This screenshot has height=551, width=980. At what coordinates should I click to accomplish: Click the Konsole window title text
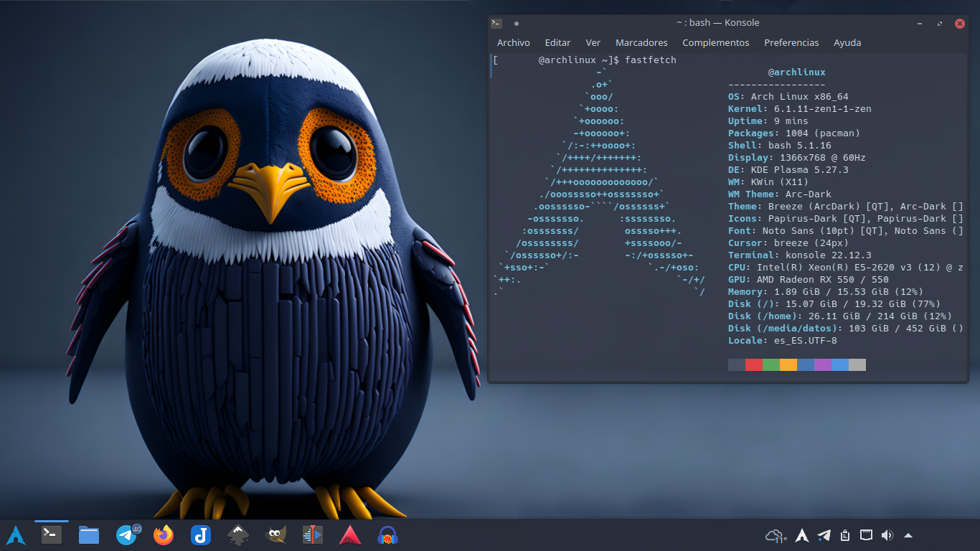pos(717,23)
